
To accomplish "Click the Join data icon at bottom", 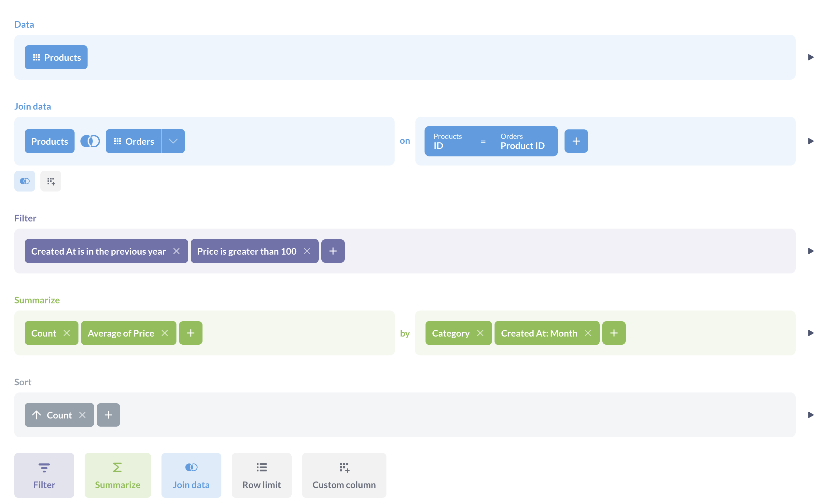I will (191, 467).
